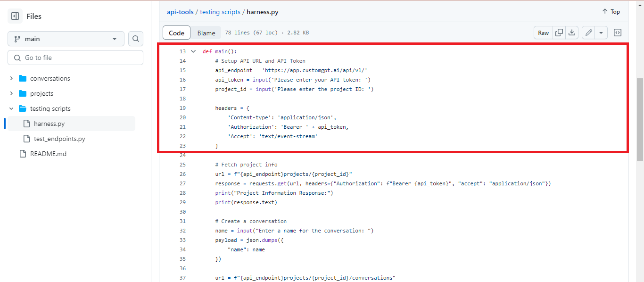Open the edit options dropdown caret
The height and width of the screenshot is (282, 644).
click(x=601, y=32)
